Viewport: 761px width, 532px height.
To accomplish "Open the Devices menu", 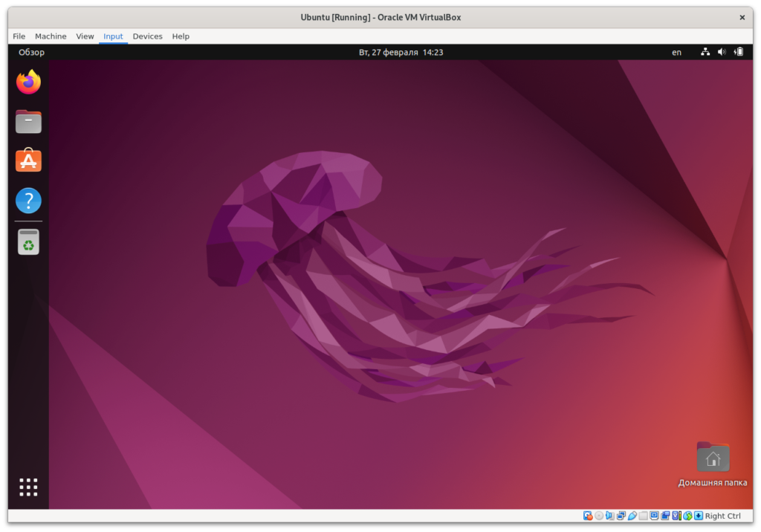I will point(148,36).
